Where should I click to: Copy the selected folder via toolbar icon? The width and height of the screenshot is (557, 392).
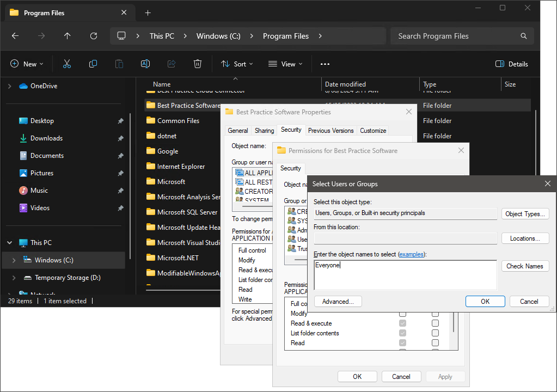coord(93,64)
